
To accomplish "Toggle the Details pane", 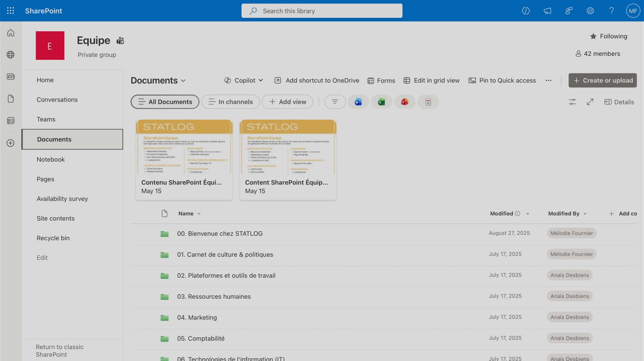I will pos(619,102).
